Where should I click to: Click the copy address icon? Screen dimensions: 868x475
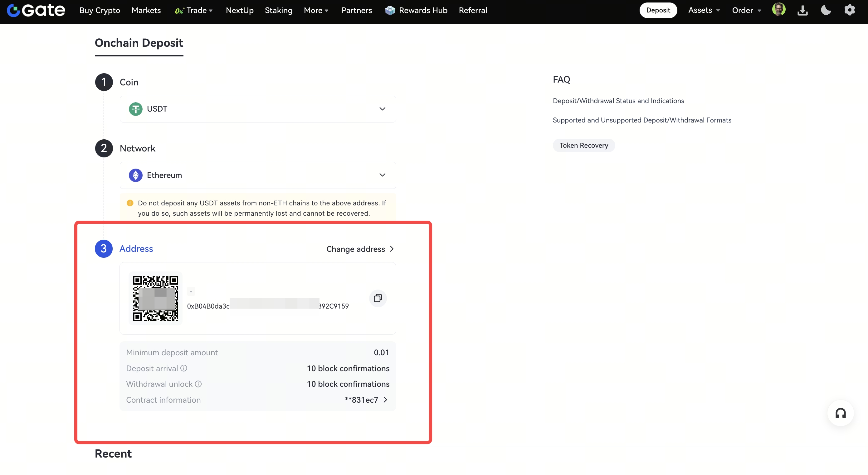pyautogui.click(x=378, y=298)
